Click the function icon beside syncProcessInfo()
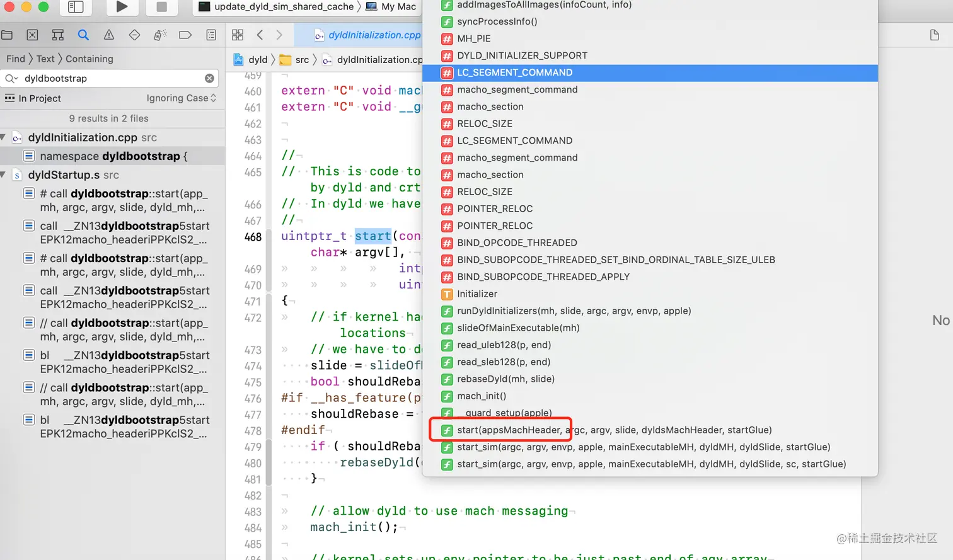The image size is (953, 560). [x=447, y=21]
